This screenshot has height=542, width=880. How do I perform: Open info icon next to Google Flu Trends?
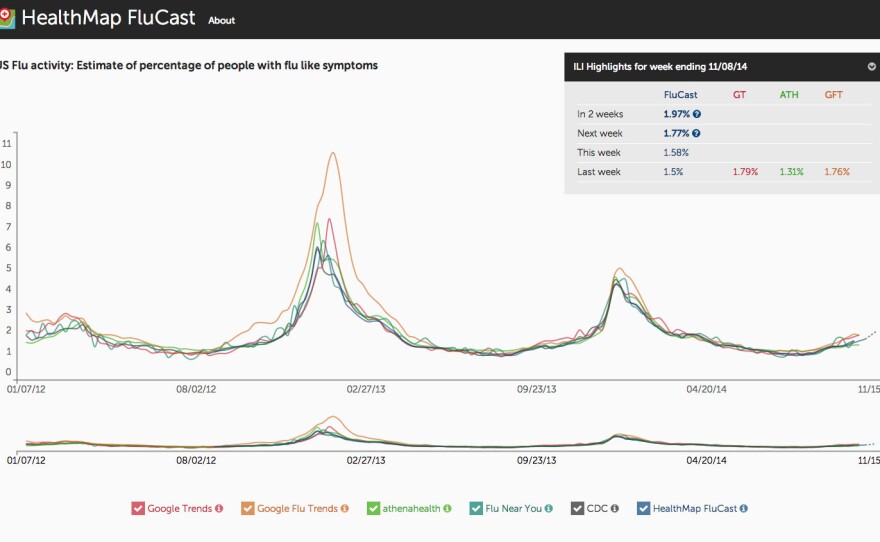345,508
